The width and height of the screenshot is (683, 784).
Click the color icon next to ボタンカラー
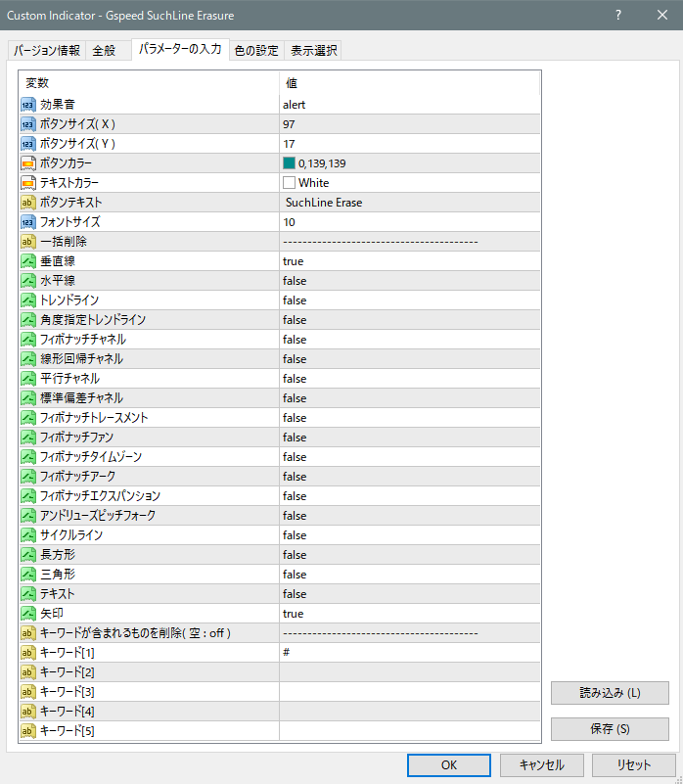28,163
